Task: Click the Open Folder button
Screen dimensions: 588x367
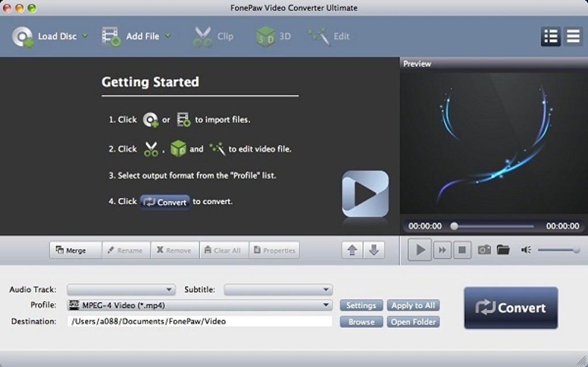Action: point(413,322)
